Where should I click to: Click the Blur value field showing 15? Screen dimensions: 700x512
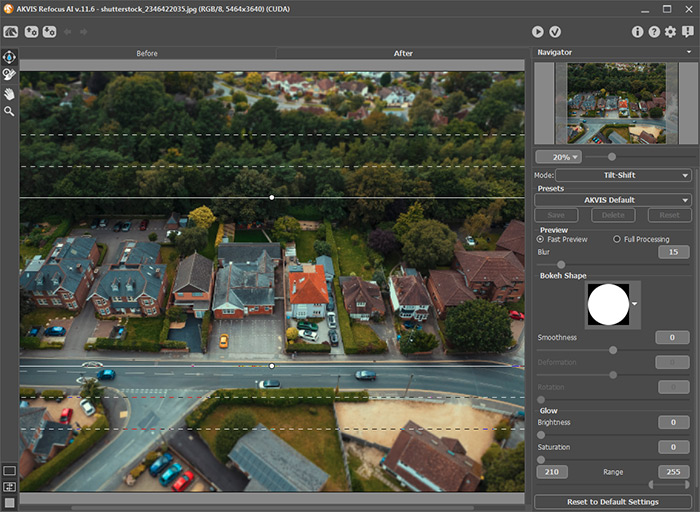(673, 252)
